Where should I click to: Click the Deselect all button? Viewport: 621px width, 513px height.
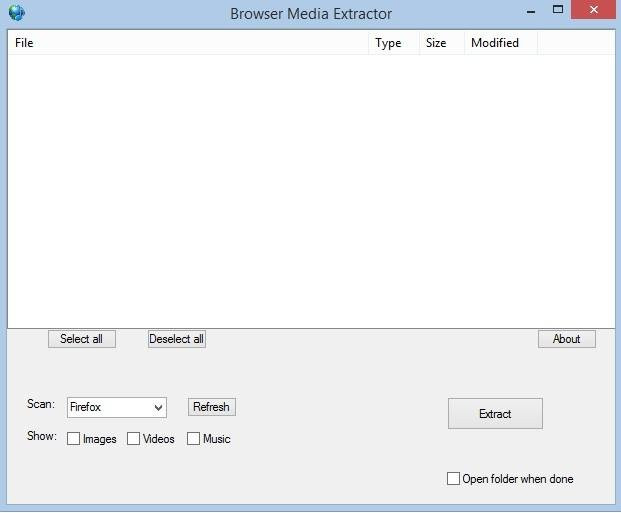(x=177, y=339)
